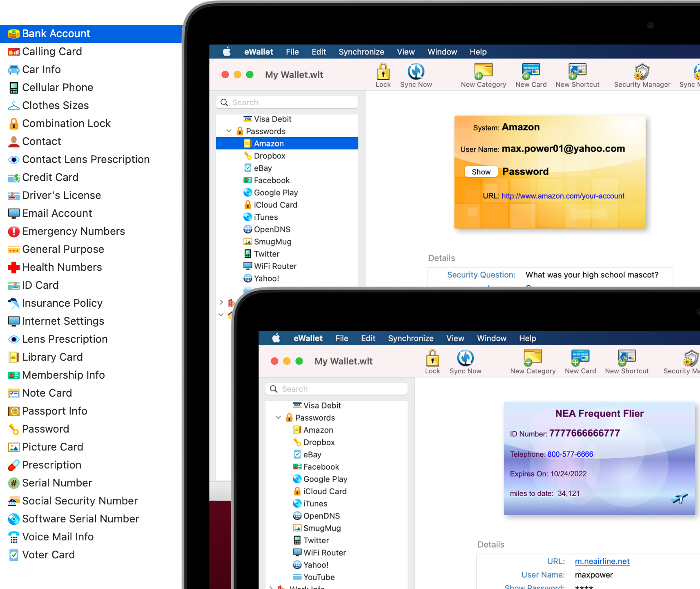Select Dropbox entry in upper window list
The width and height of the screenshot is (700, 589).
coord(270,156)
